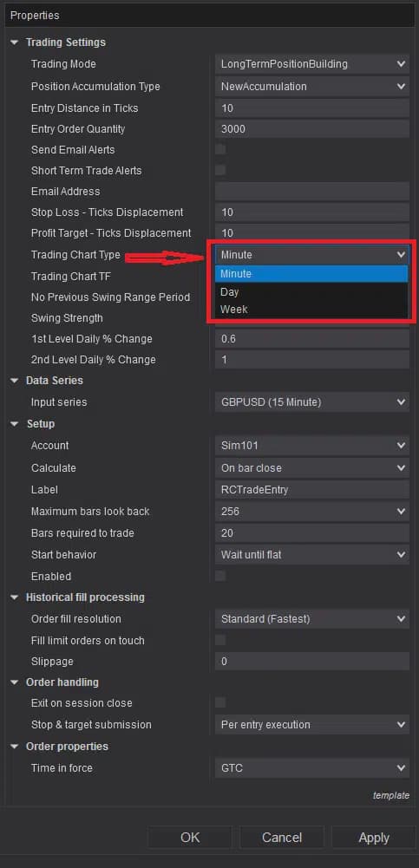Enable the Send Email Alerts checkbox

pyautogui.click(x=220, y=149)
